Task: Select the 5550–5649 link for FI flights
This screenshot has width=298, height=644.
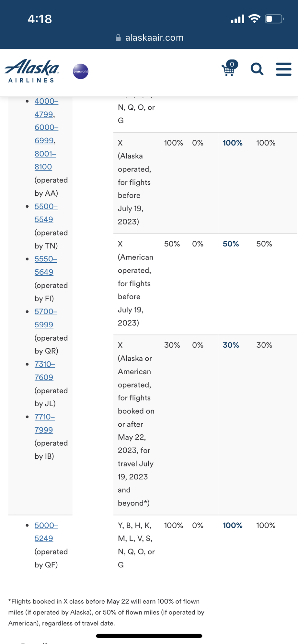Action: click(46, 266)
